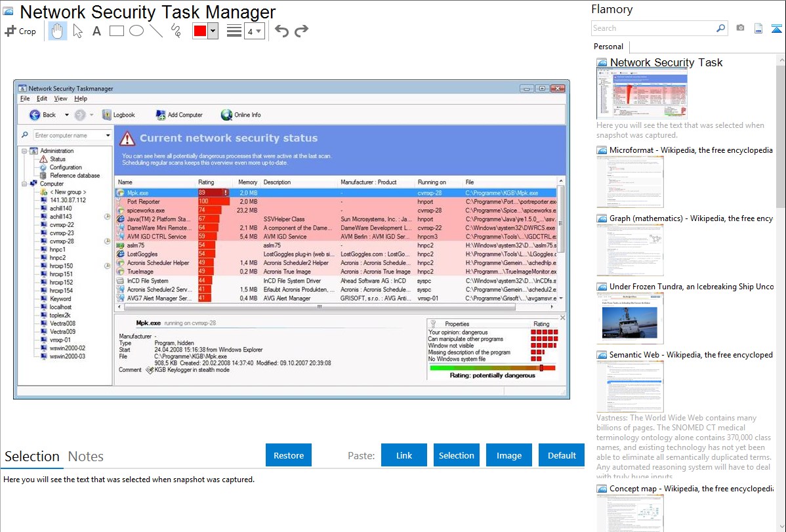
Task: Collapse the Administration tree node
Action: 24,151
